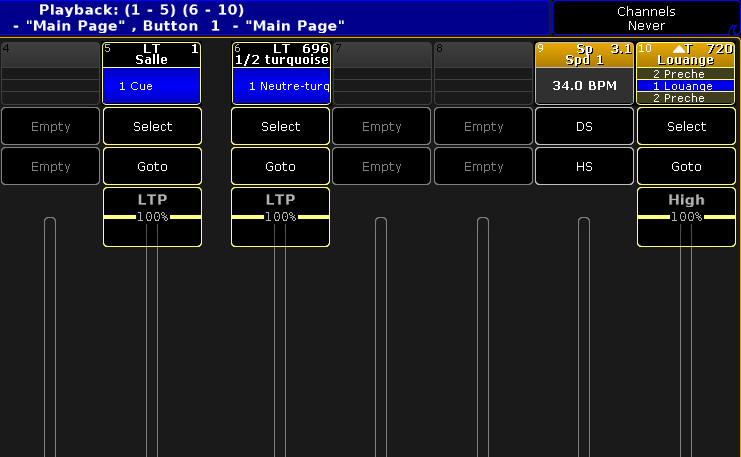Image resolution: width=741 pixels, height=457 pixels.
Task: Click the Salle executor 5 header
Action: click(152, 54)
